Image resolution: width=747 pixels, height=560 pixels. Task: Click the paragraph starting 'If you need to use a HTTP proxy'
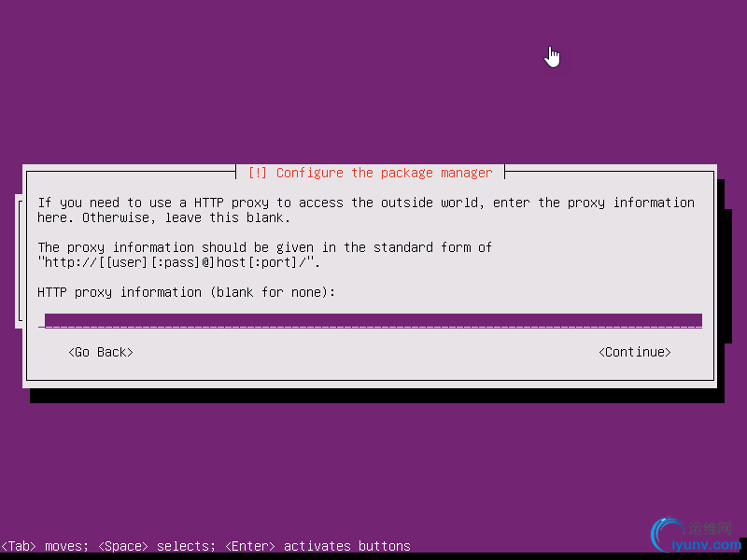tap(366, 210)
